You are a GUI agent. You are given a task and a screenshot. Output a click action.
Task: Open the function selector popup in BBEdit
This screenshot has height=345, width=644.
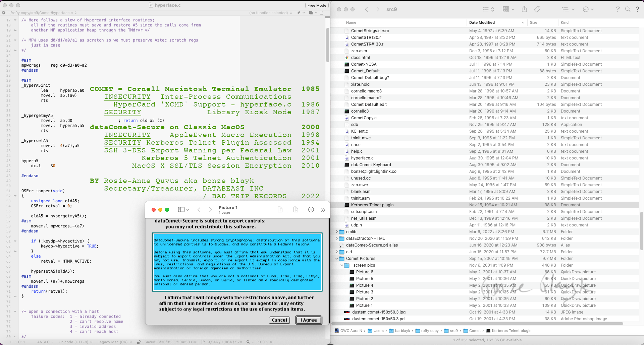point(271,13)
